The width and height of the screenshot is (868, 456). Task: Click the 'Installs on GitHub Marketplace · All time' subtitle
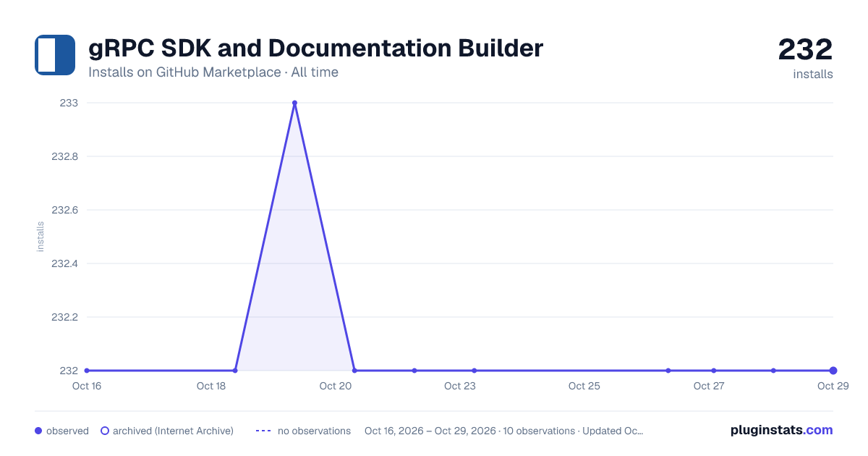[213, 72]
